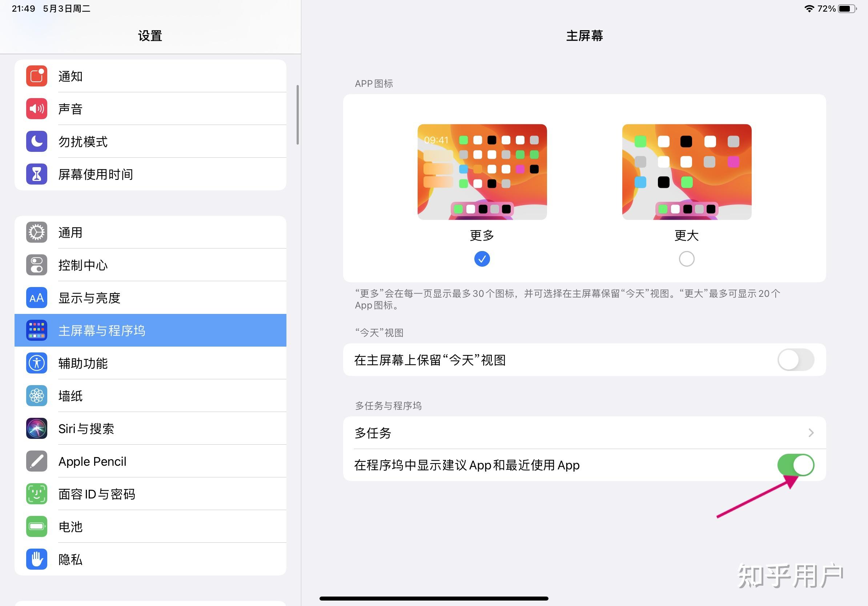Open 通知 settings
The height and width of the screenshot is (606, 868).
150,76
